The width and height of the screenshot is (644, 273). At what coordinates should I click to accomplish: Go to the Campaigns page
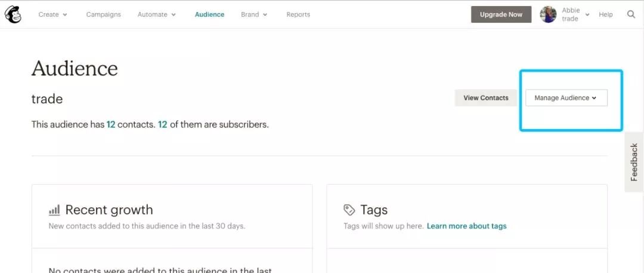pos(104,14)
